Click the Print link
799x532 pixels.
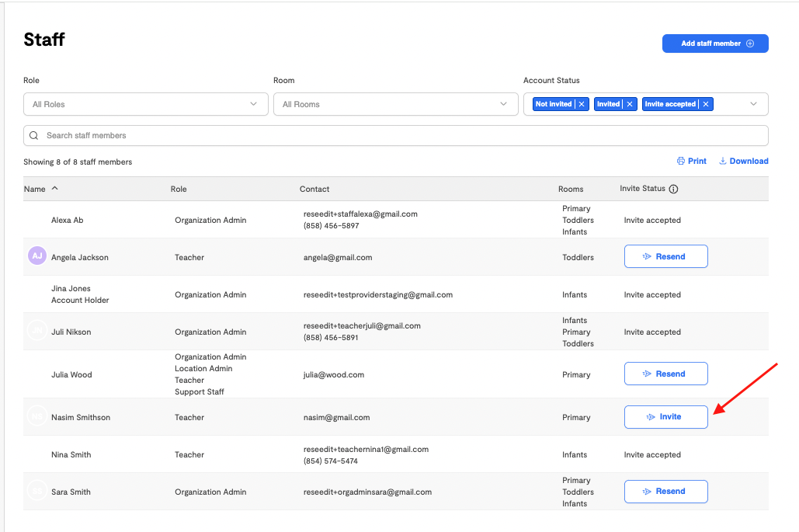[692, 161]
